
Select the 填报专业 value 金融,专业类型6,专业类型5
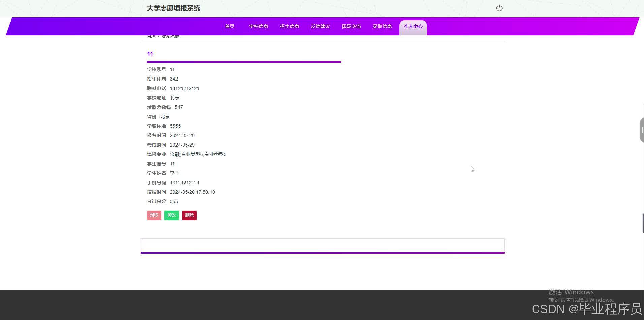(x=198, y=154)
